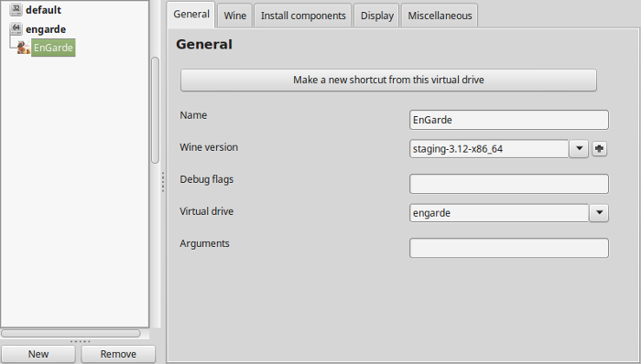Click the EnGarde shortcut application icon

pyautogui.click(x=23, y=48)
